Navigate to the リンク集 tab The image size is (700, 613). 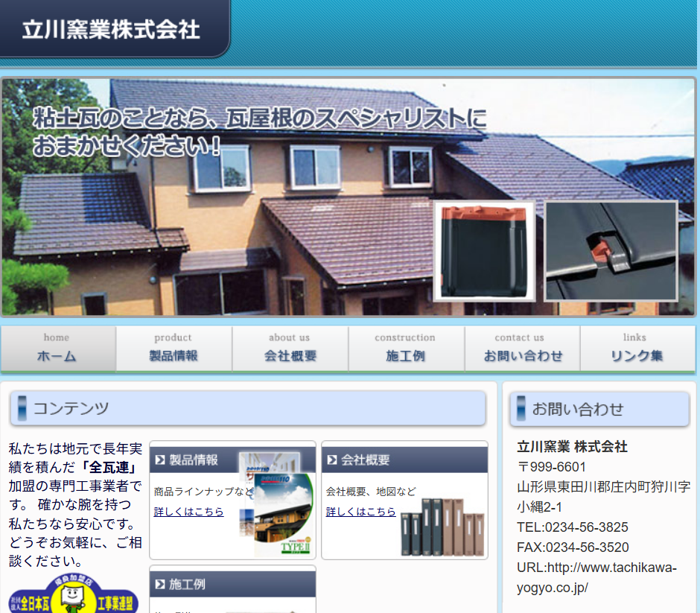coord(637,348)
